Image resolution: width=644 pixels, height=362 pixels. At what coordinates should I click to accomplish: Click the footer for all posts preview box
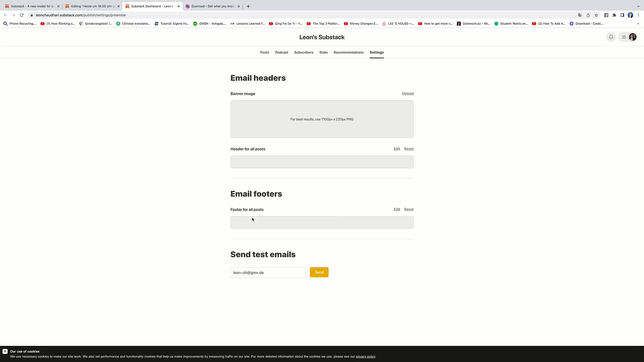tap(322, 223)
